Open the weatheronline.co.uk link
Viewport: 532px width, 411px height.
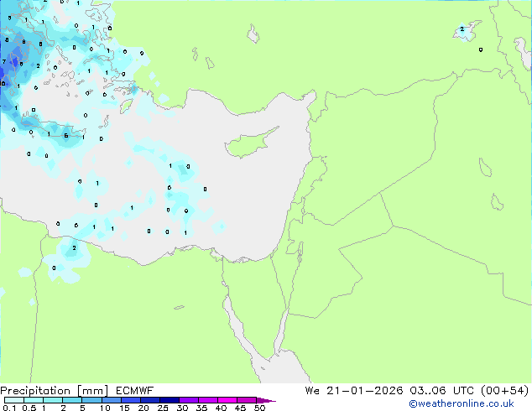click(462, 403)
